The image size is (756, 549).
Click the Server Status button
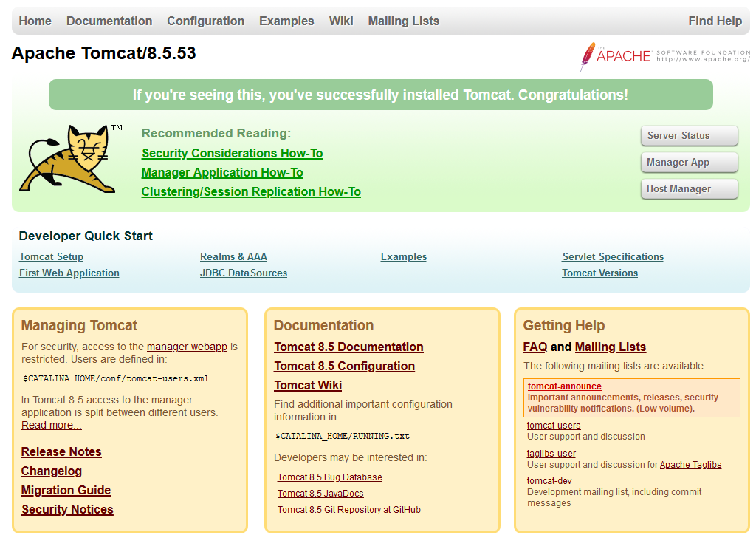689,135
